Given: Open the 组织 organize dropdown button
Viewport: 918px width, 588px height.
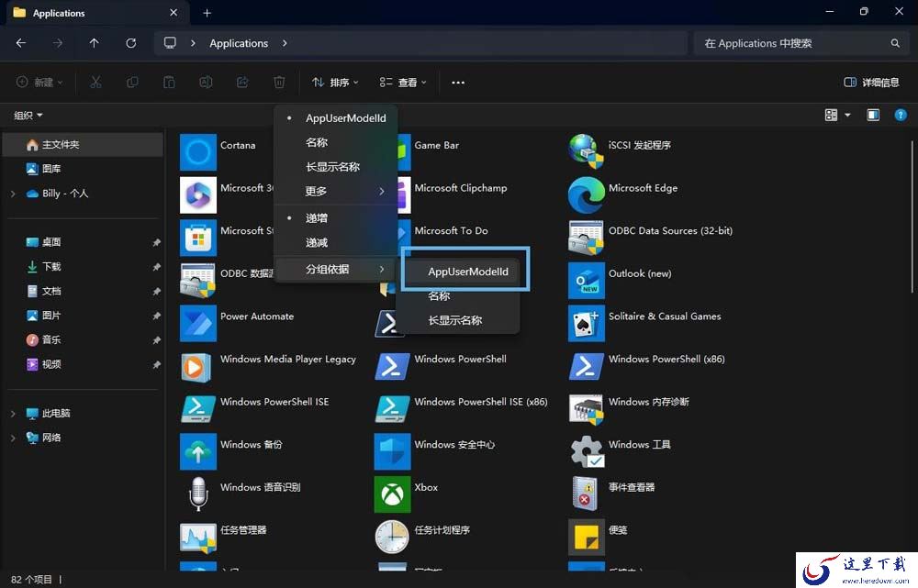Looking at the screenshot, I should tap(28, 116).
